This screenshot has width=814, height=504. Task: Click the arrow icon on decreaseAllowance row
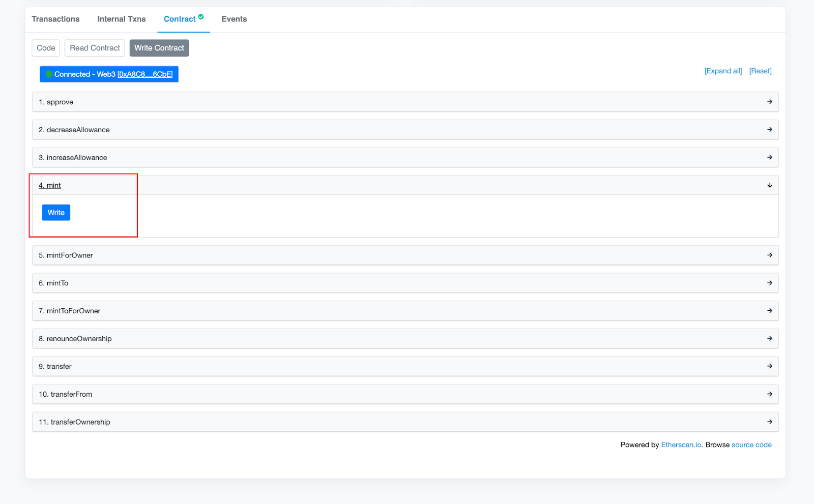coord(769,130)
